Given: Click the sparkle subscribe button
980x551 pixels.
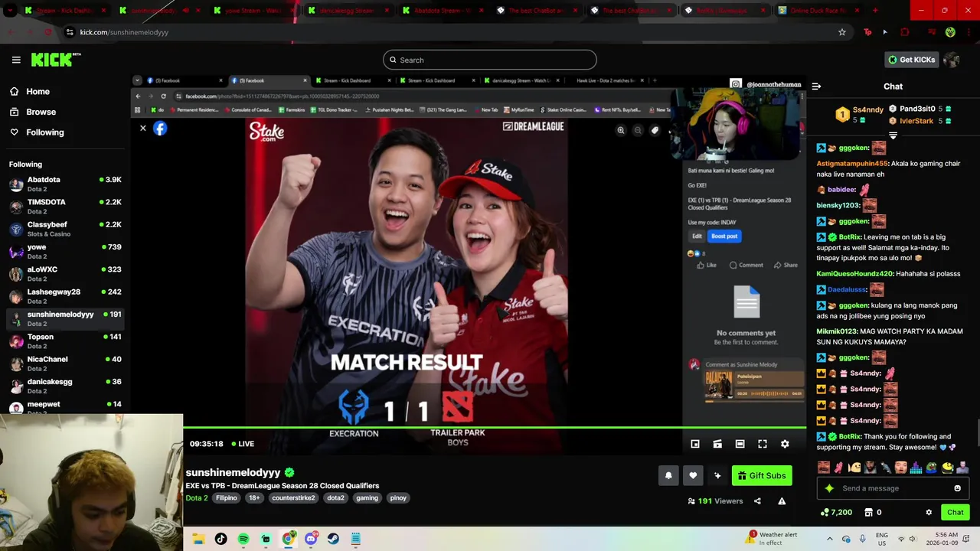Looking at the screenshot, I should click(x=717, y=475).
